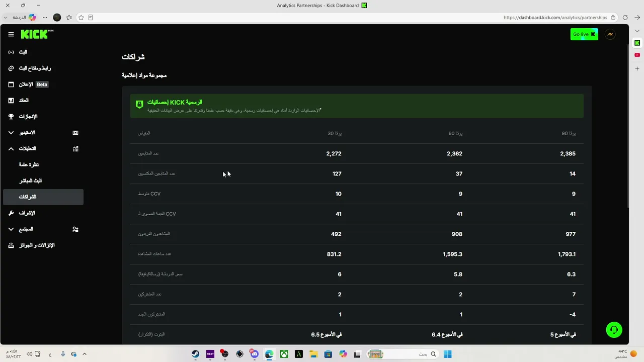Click the wrench icon next to الإشراف

point(11,213)
